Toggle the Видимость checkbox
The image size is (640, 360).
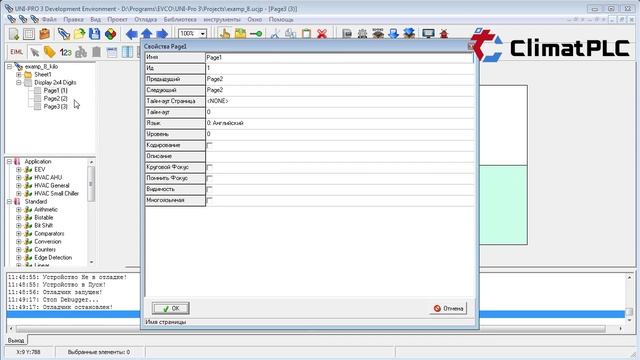coord(209,189)
